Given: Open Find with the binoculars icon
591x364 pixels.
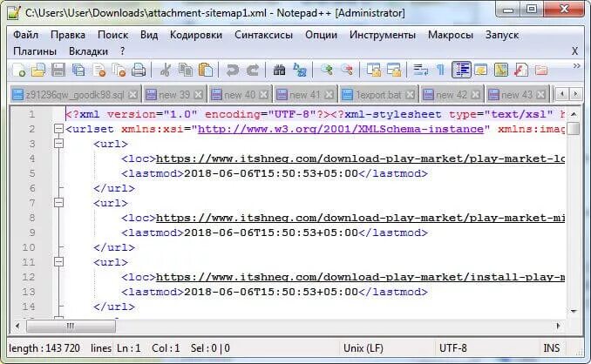Looking at the screenshot, I should 279,70.
